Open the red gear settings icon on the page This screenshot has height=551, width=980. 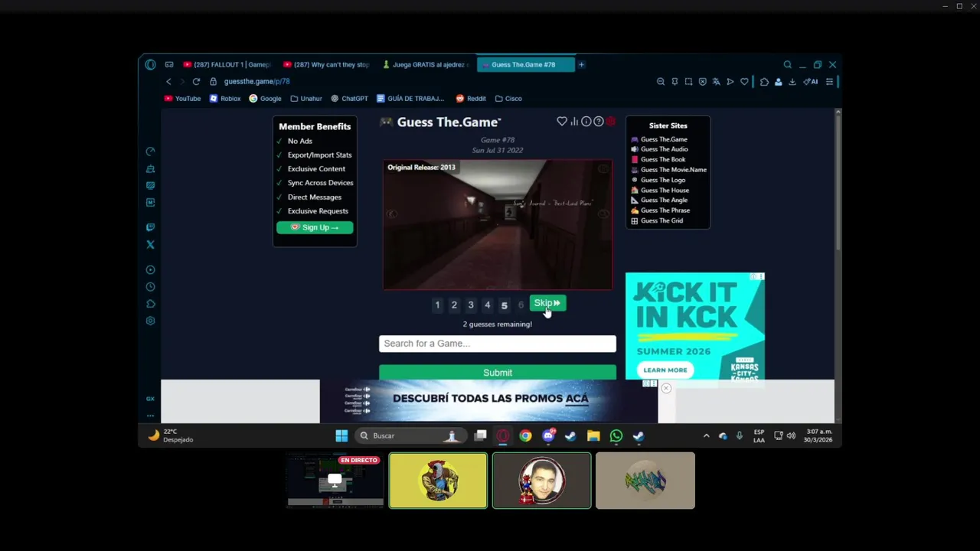611,122
